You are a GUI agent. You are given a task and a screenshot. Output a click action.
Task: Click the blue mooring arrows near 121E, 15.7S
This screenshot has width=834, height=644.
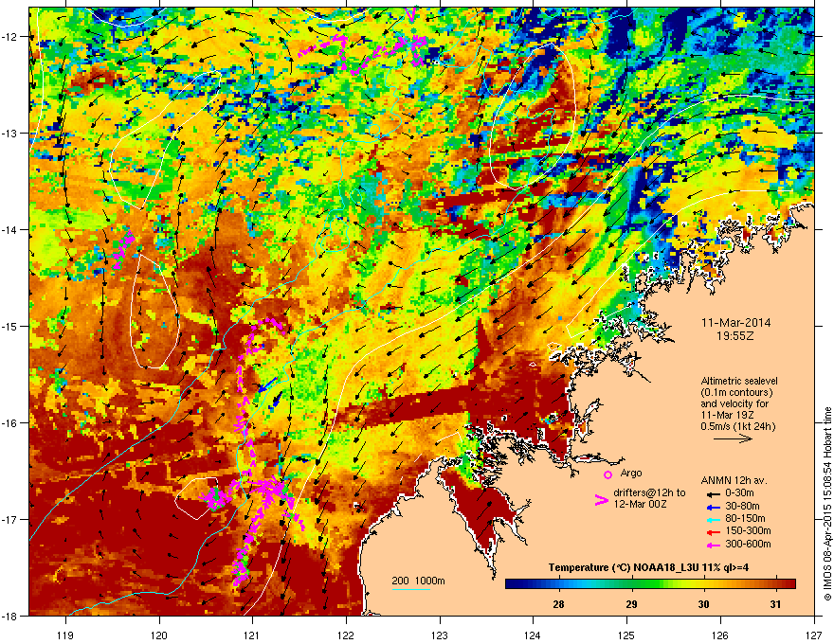(x=270, y=392)
